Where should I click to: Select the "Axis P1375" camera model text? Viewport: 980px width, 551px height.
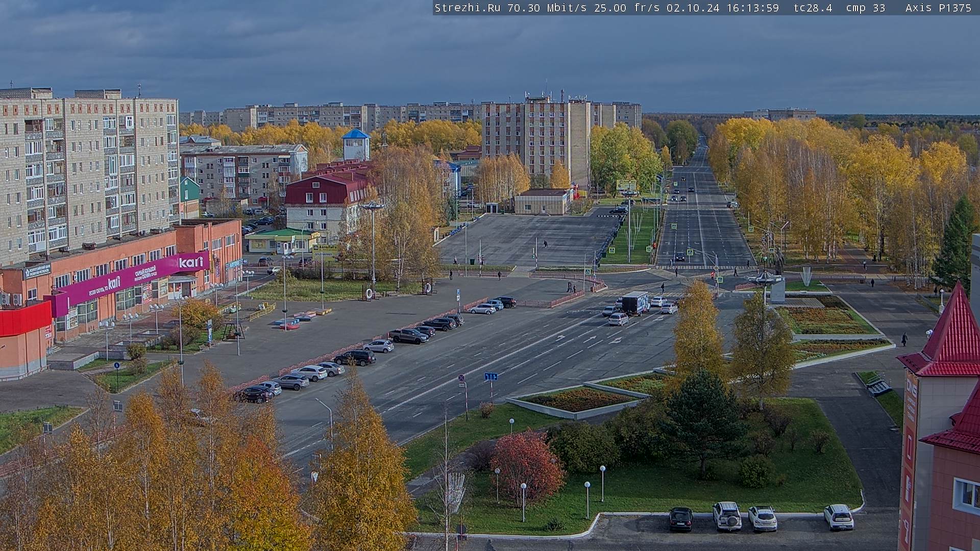pos(938,8)
